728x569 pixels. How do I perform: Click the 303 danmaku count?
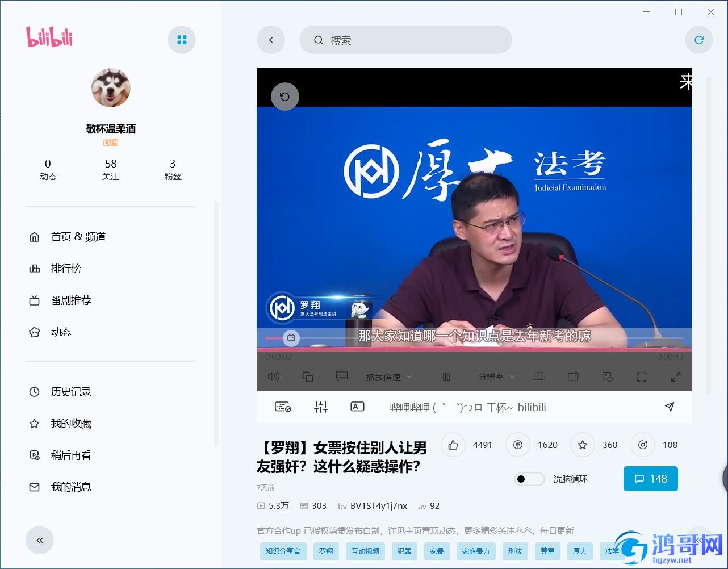tap(313, 506)
